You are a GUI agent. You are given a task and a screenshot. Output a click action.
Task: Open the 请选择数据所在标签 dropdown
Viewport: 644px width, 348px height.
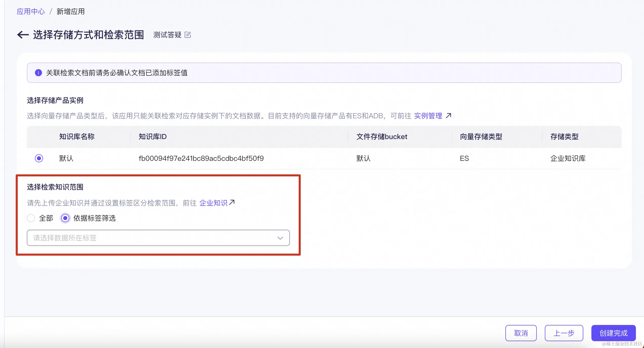(152, 238)
